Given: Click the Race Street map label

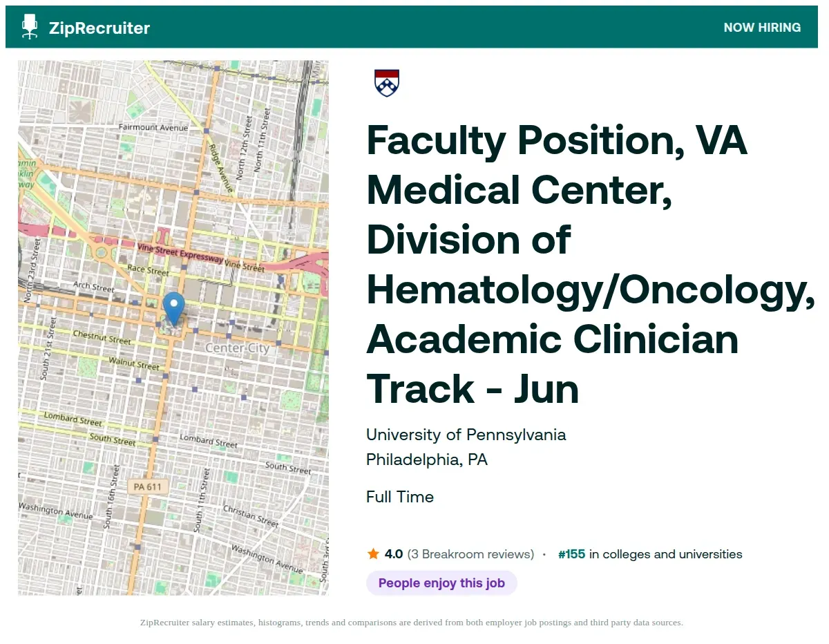Looking at the screenshot, I should pyautogui.click(x=149, y=269).
